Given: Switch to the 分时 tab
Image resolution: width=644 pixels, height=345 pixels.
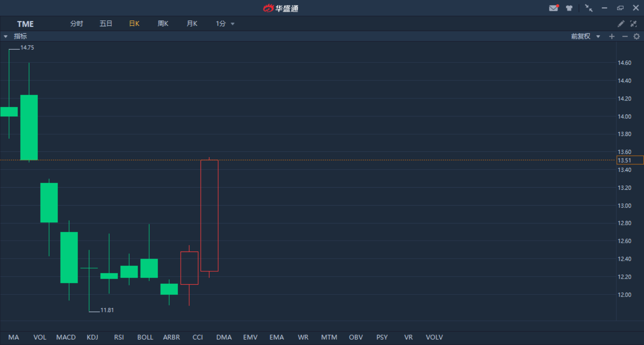Looking at the screenshot, I should click(77, 24).
